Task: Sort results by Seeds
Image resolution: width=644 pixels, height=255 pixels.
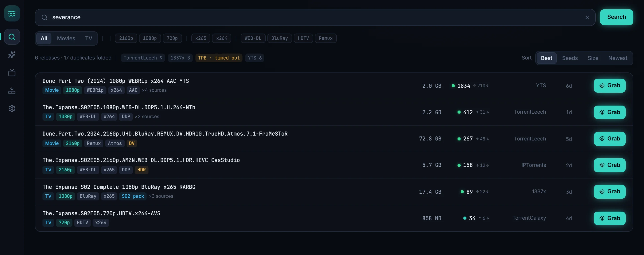Action: coord(570,58)
